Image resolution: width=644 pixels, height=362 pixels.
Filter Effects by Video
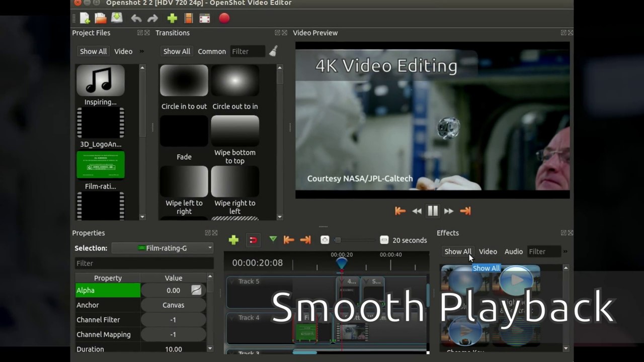488,251
